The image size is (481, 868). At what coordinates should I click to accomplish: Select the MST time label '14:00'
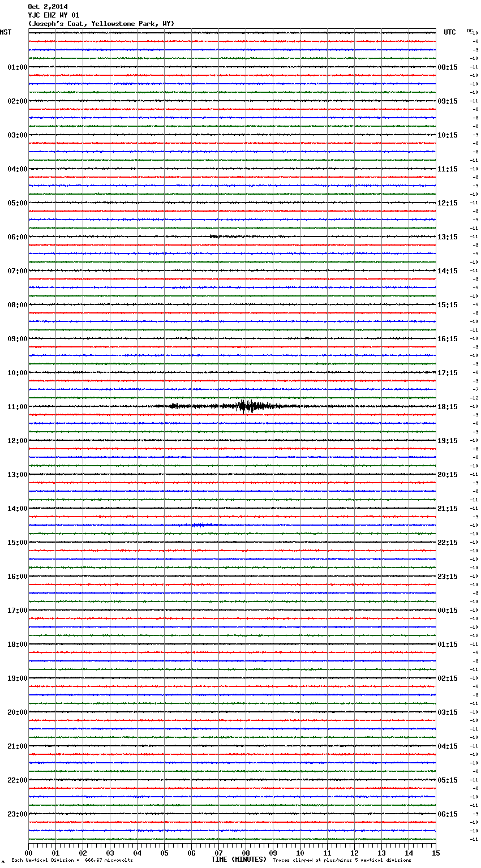click(x=17, y=509)
